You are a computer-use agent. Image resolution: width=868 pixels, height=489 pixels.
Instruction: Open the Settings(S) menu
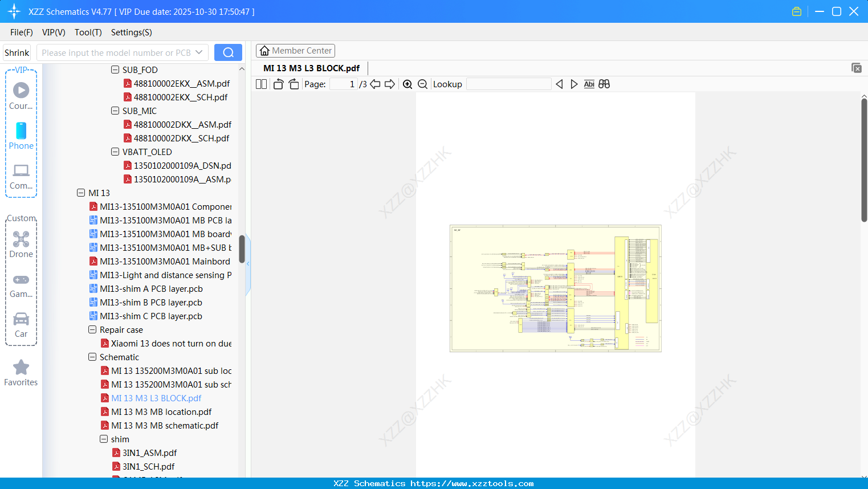click(132, 32)
